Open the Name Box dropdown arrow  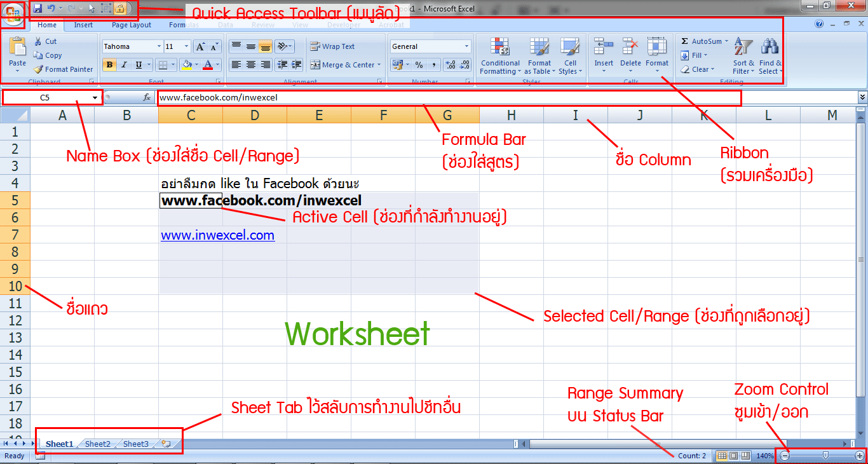point(95,98)
